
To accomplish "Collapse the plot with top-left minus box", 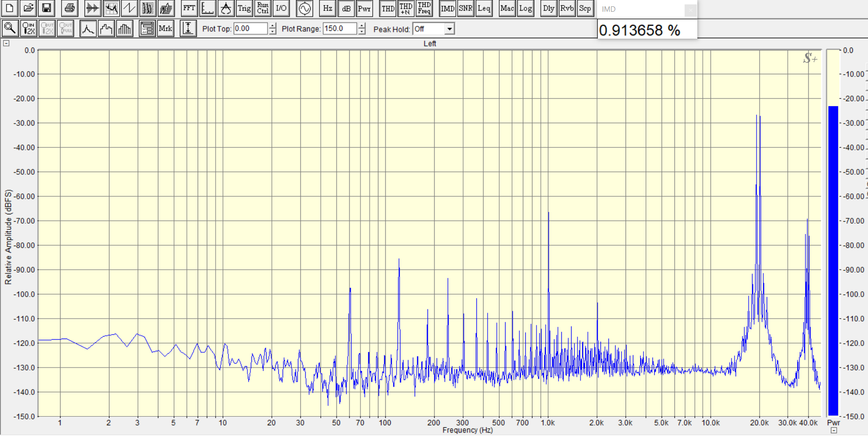I will click(6, 43).
